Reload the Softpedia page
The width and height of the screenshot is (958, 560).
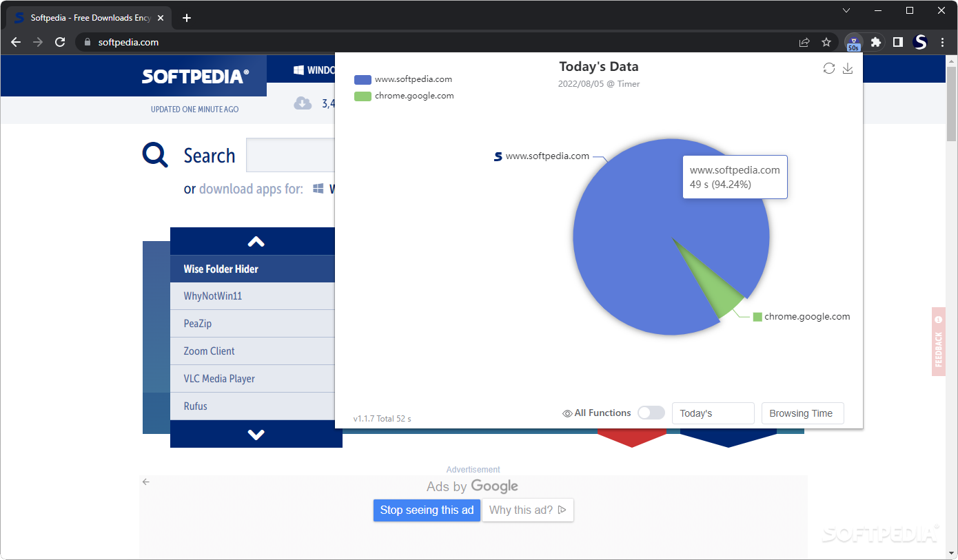[60, 42]
